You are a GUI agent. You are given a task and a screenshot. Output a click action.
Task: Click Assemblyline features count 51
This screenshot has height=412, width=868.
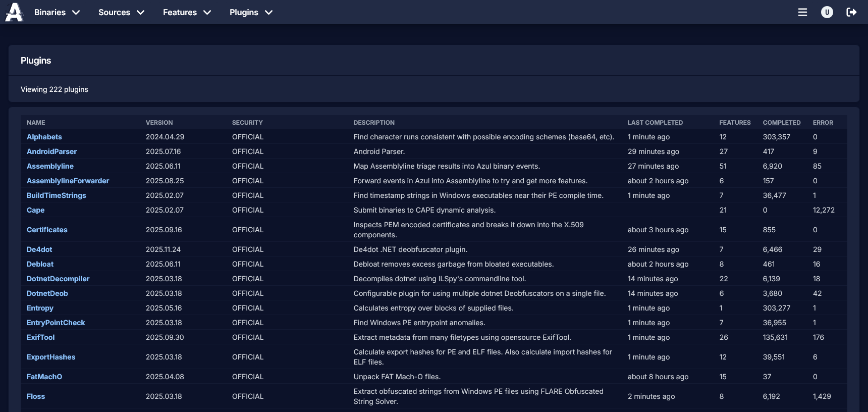pos(723,166)
